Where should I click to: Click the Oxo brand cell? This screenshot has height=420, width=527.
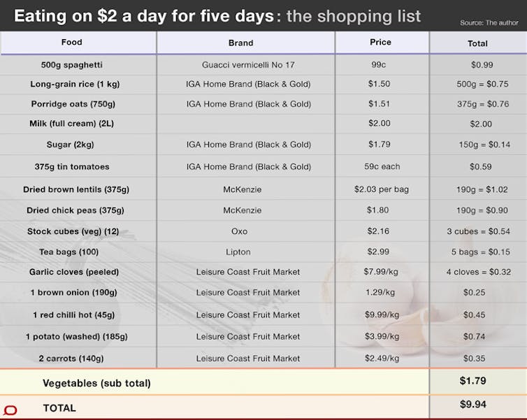pos(239,231)
